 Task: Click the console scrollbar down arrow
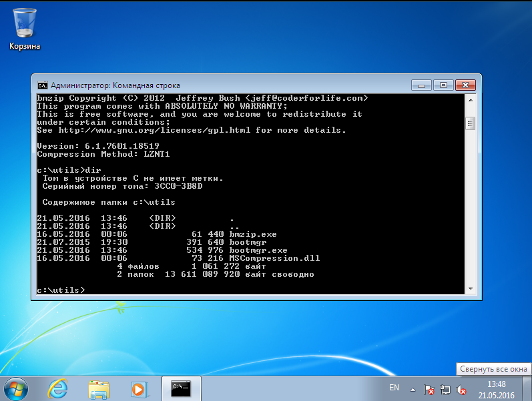coord(471,289)
